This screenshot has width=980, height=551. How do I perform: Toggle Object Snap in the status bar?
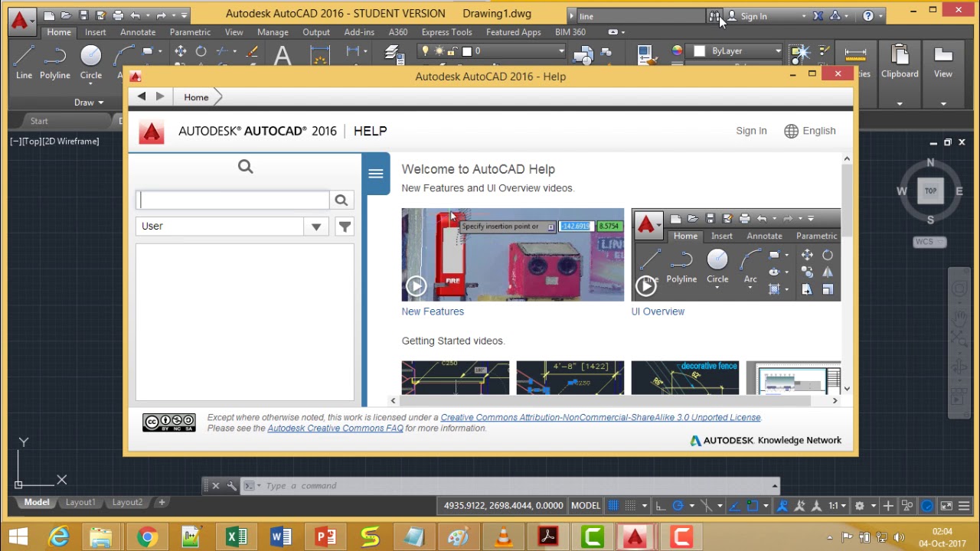tap(752, 506)
